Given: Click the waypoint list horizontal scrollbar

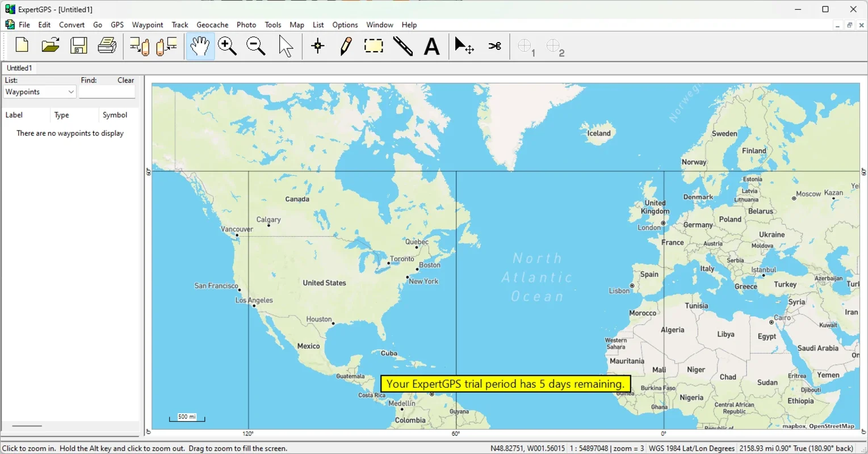Looking at the screenshot, I should click(x=27, y=426).
